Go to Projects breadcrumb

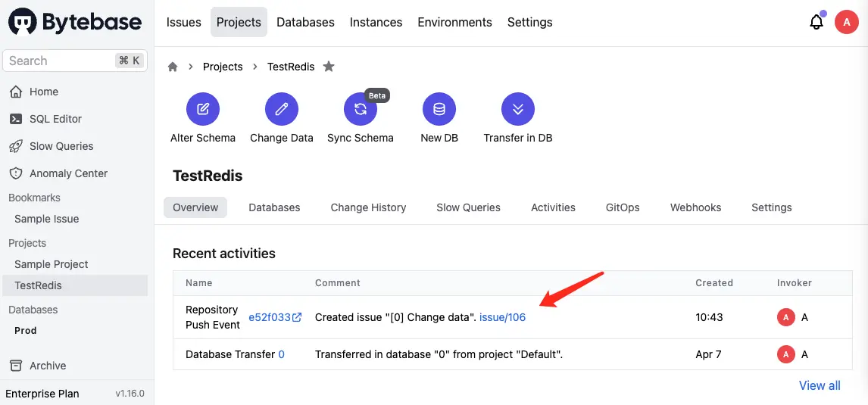pos(223,67)
